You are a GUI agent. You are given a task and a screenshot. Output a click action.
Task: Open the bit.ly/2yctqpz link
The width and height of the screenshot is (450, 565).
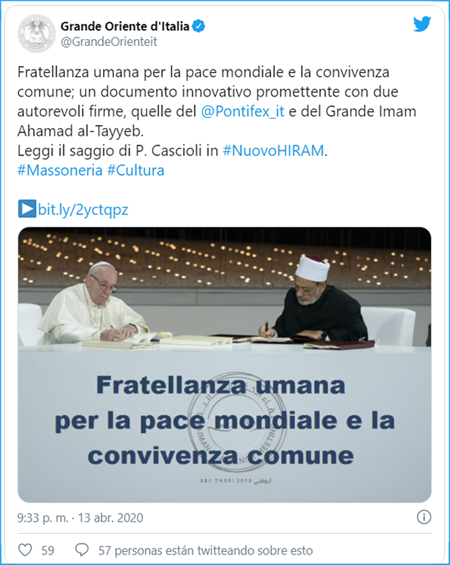tap(83, 209)
